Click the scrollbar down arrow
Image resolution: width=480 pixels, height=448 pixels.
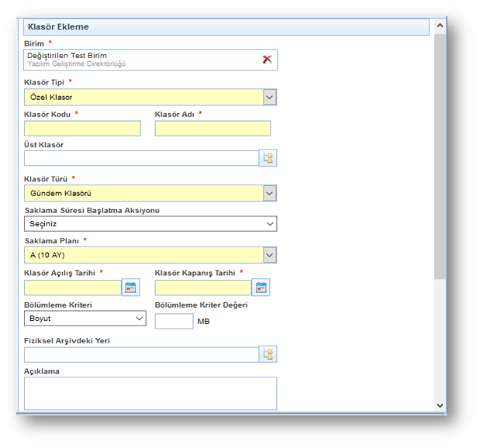point(440,405)
